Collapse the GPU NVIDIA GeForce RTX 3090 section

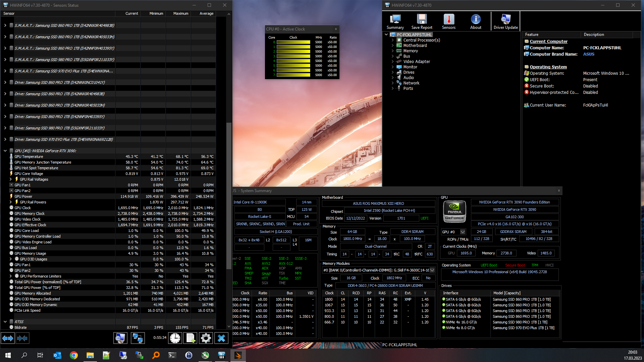pyautogui.click(x=5, y=151)
